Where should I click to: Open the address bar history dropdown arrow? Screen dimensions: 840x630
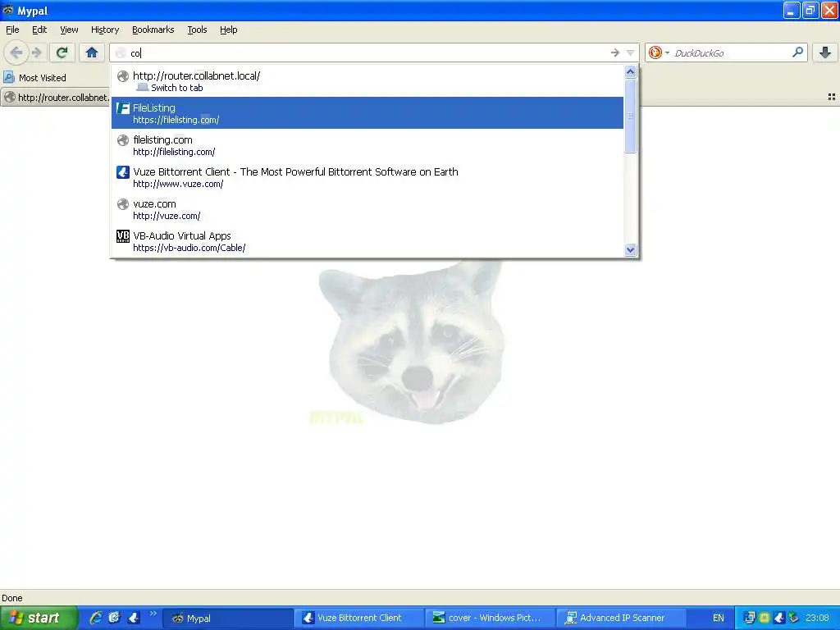pyautogui.click(x=631, y=52)
